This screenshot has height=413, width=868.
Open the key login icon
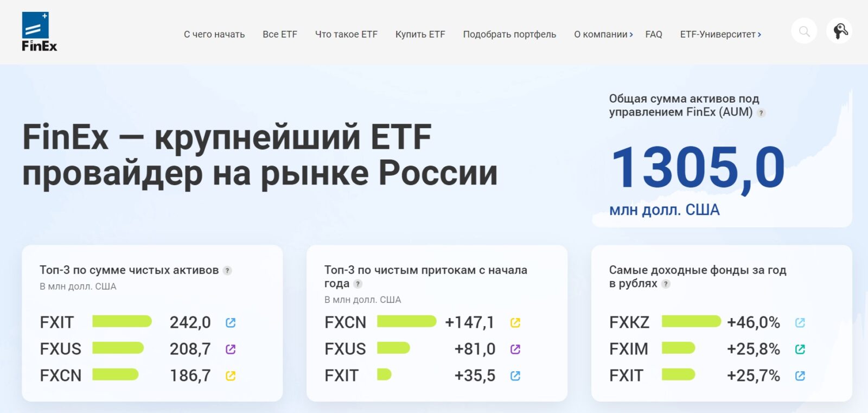click(x=839, y=31)
